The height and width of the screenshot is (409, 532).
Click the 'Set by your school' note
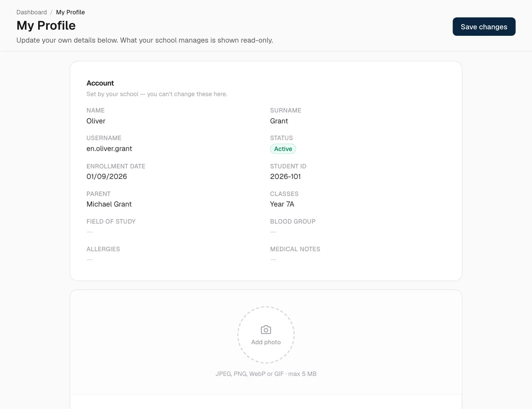point(157,94)
